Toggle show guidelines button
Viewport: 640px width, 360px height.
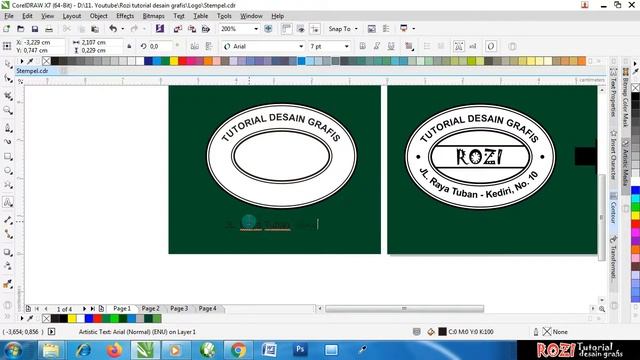click(x=315, y=29)
